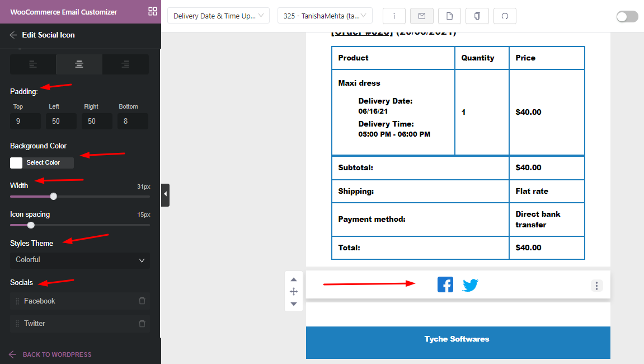Move the social block up
Screen dimensions: 644x364
coord(294,279)
